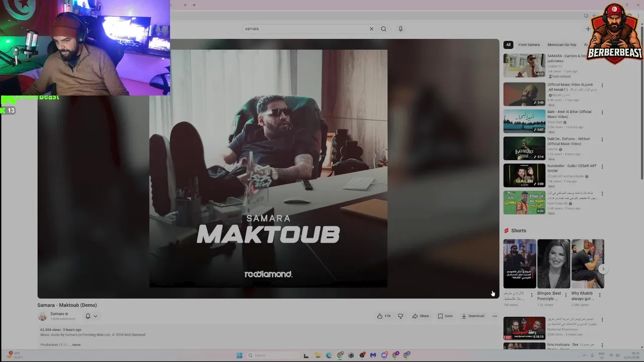Expand the description with '...more'
Screen dimensions: 644x362
click(x=75, y=345)
